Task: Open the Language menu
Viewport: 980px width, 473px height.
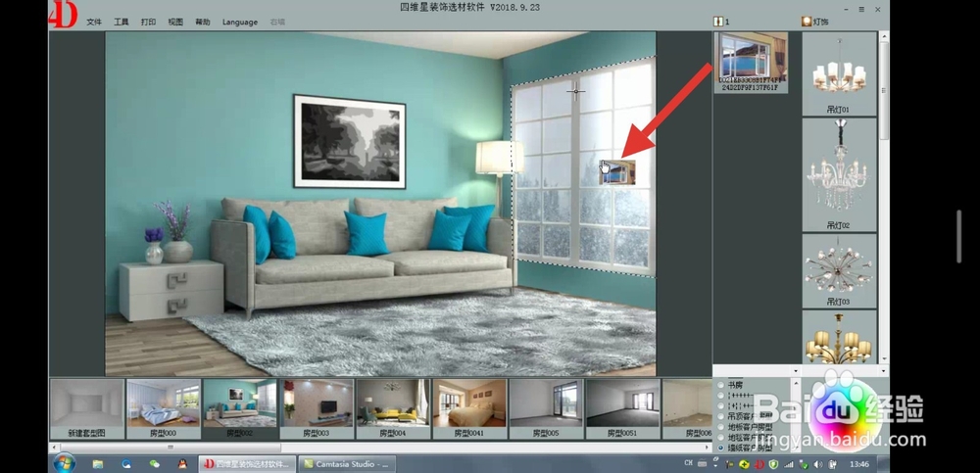Action: [240, 22]
